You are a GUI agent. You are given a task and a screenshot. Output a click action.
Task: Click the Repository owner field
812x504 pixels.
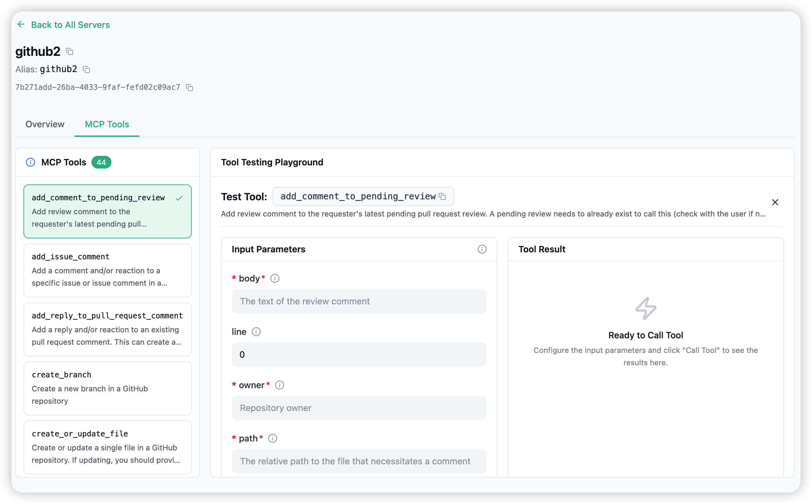(359, 408)
